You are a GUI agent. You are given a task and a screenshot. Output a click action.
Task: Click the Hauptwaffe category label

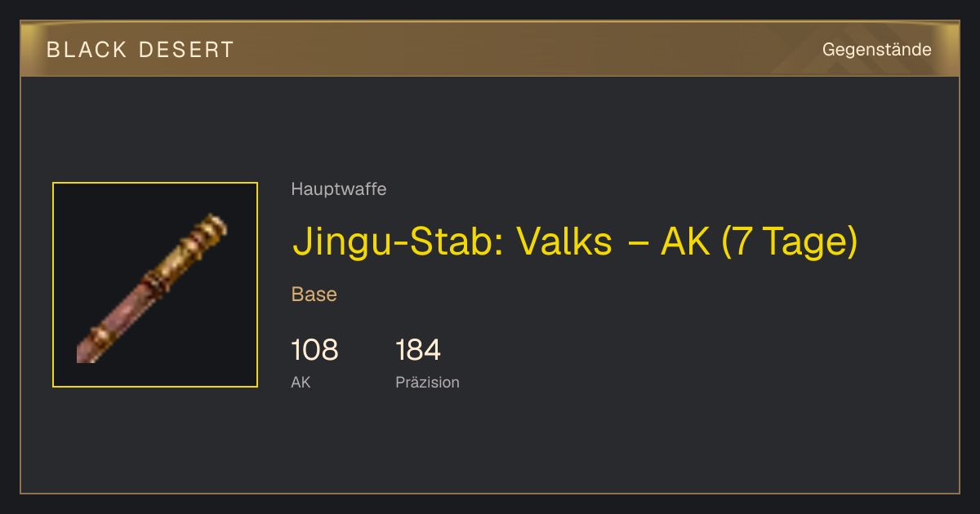pos(339,189)
